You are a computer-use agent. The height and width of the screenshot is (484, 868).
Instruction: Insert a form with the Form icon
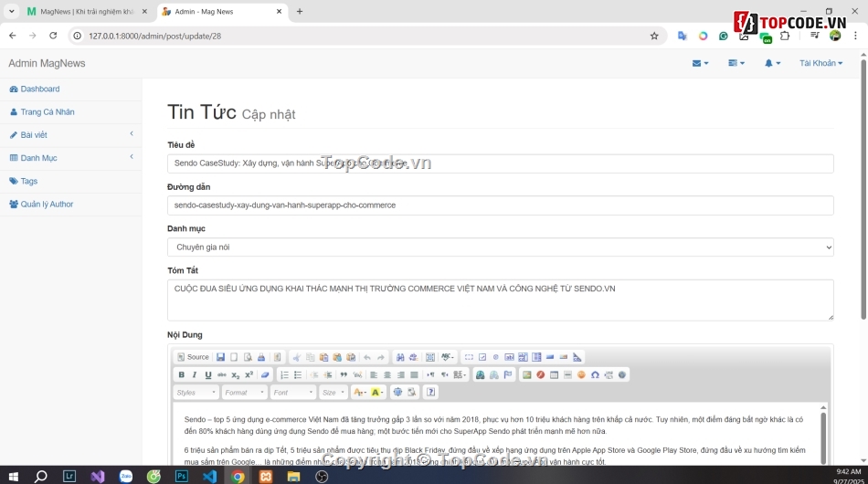tap(469, 357)
